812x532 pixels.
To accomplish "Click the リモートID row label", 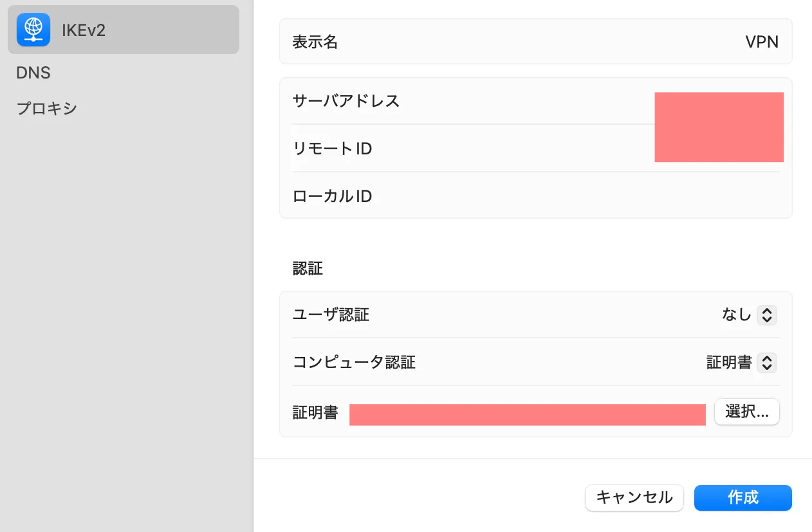I will click(332, 149).
